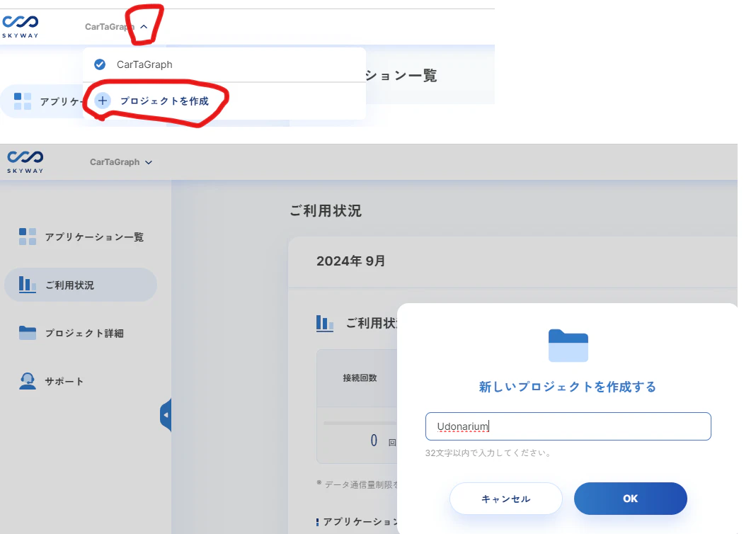Open the CarTaGraph project dropdown in the lower header
The height and width of the screenshot is (534, 756).
click(x=121, y=162)
